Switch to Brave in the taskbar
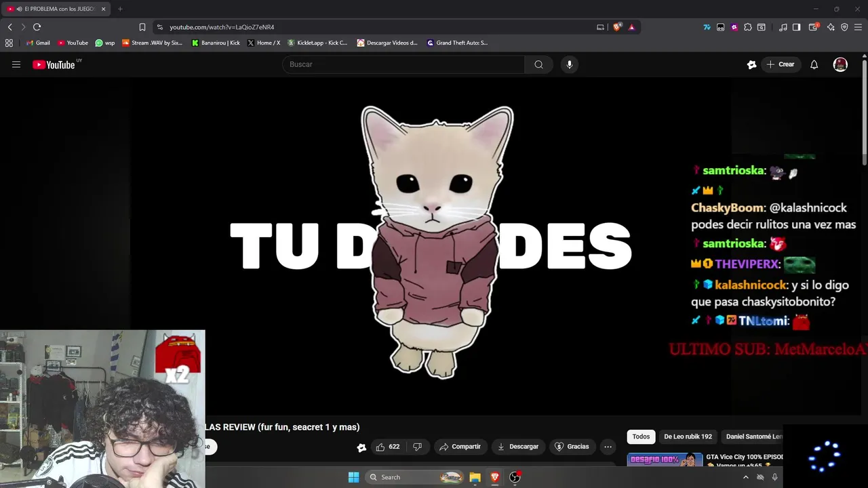The image size is (868, 488). point(495,477)
